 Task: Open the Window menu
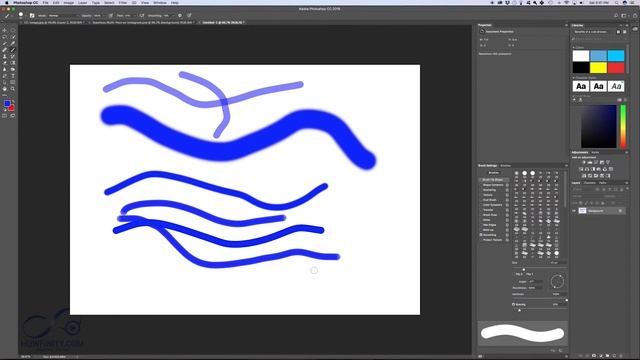click(x=160, y=3)
